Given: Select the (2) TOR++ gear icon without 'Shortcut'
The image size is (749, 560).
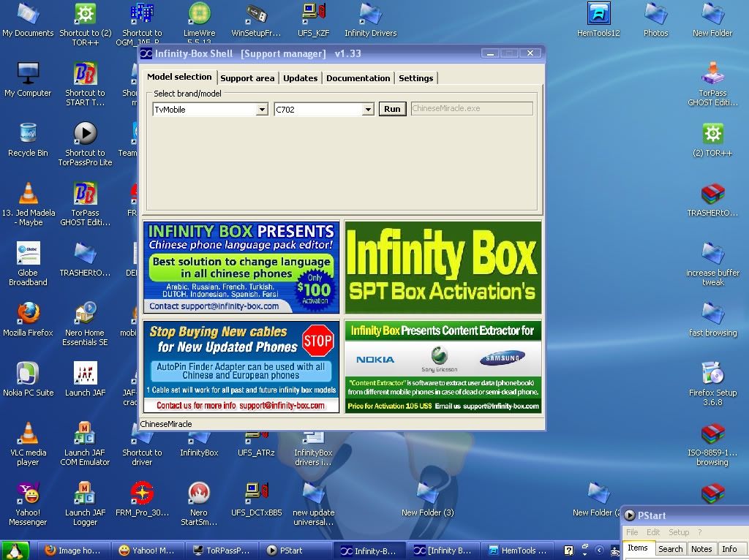Looking at the screenshot, I should 712,140.
